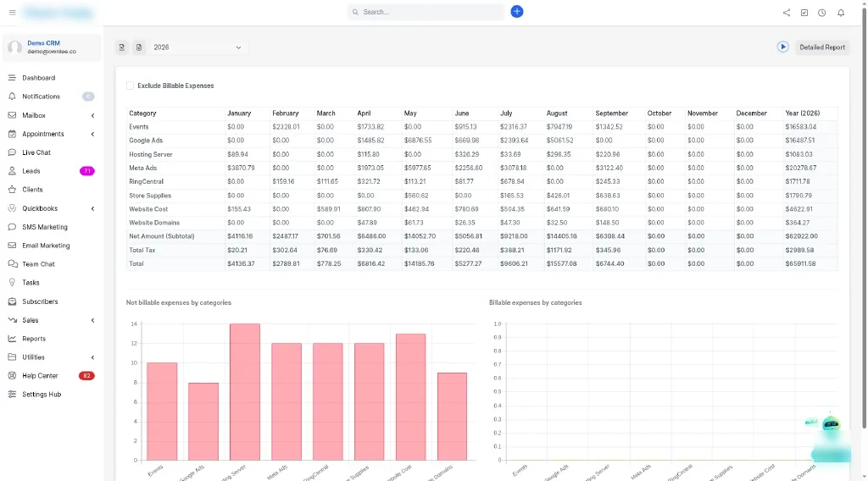Click the Website Cost bar in chart
The width and height of the screenshot is (868, 481).
411,397
